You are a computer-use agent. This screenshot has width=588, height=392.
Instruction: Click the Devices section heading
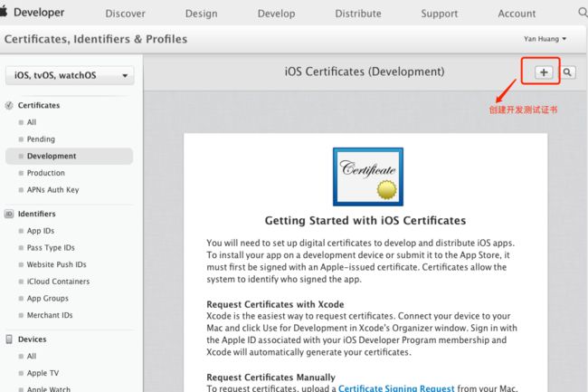(33, 339)
